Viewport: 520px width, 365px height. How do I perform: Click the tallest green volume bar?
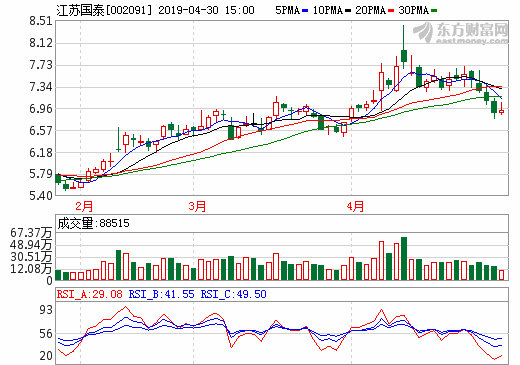(x=404, y=258)
